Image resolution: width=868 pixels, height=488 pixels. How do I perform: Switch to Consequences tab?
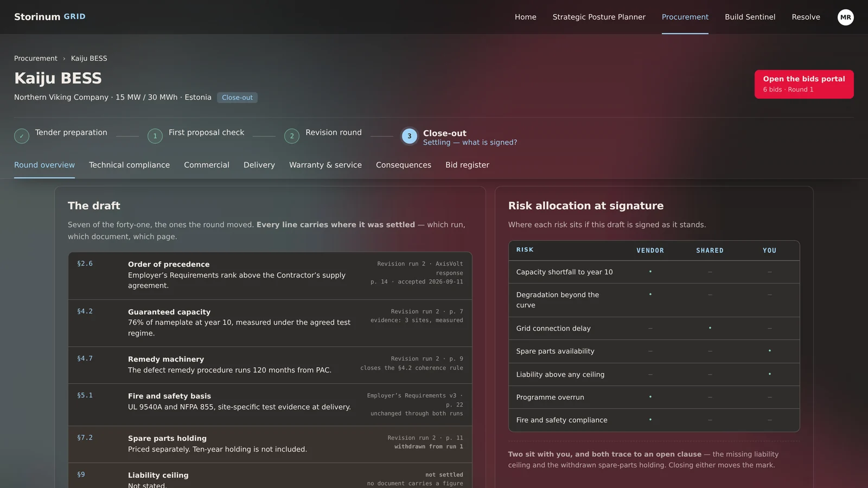tap(404, 165)
